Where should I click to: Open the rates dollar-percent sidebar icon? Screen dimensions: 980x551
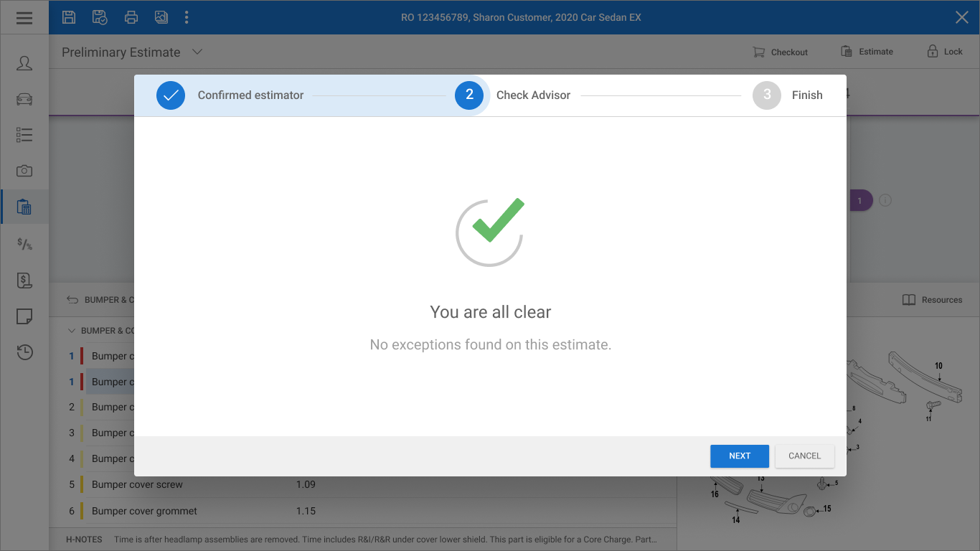[x=24, y=244]
